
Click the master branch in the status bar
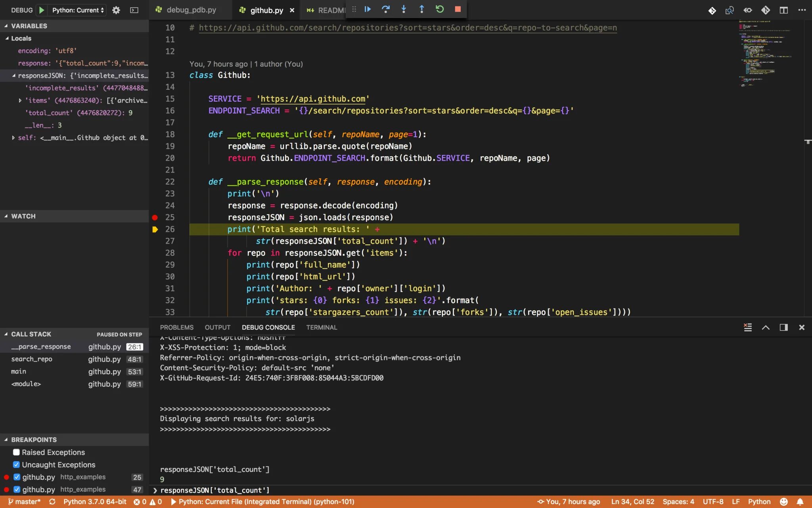(x=25, y=502)
